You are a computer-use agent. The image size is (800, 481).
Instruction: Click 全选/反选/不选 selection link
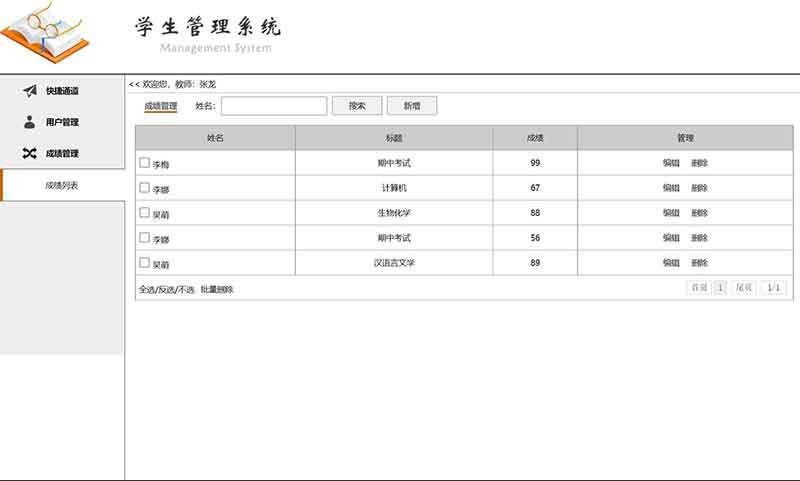tap(166, 289)
